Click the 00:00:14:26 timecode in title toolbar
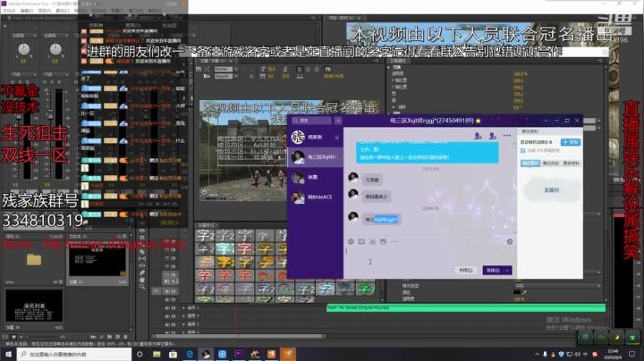 pyautogui.click(x=334, y=76)
